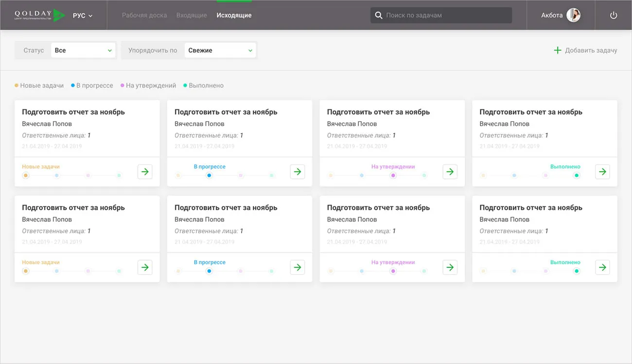Expand the РУС language dropdown

[83, 16]
